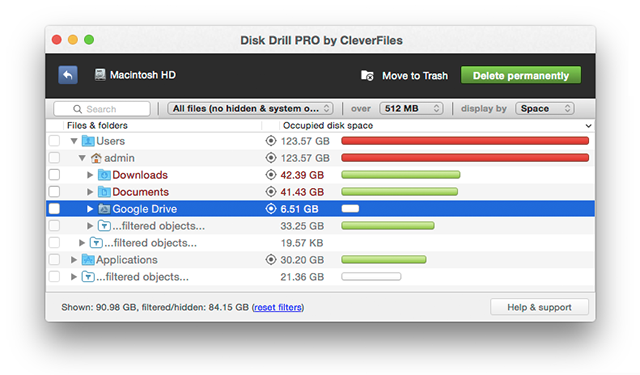Screen dimensions: 640x375
Task: Click the admin home folder icon
Action: (x=96, y=158)
